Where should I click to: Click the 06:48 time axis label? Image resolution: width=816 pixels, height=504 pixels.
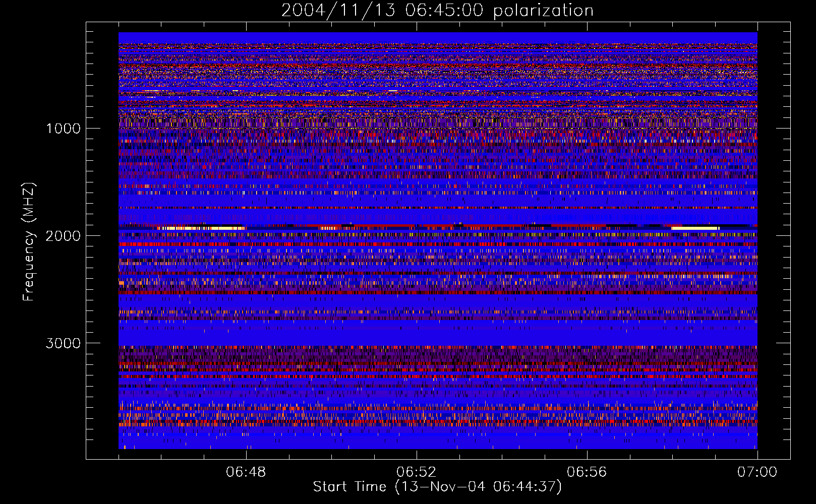[246, 472]
